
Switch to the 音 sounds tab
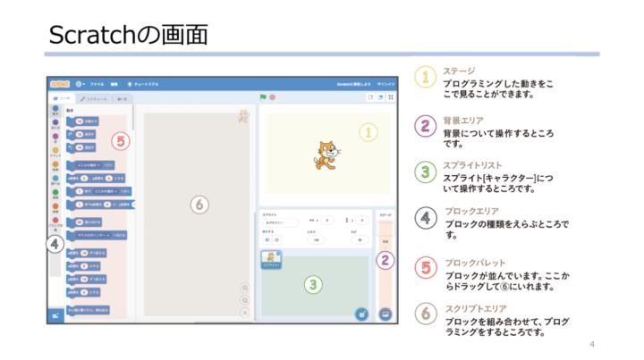pyautogui.click(x=122, y=99)
